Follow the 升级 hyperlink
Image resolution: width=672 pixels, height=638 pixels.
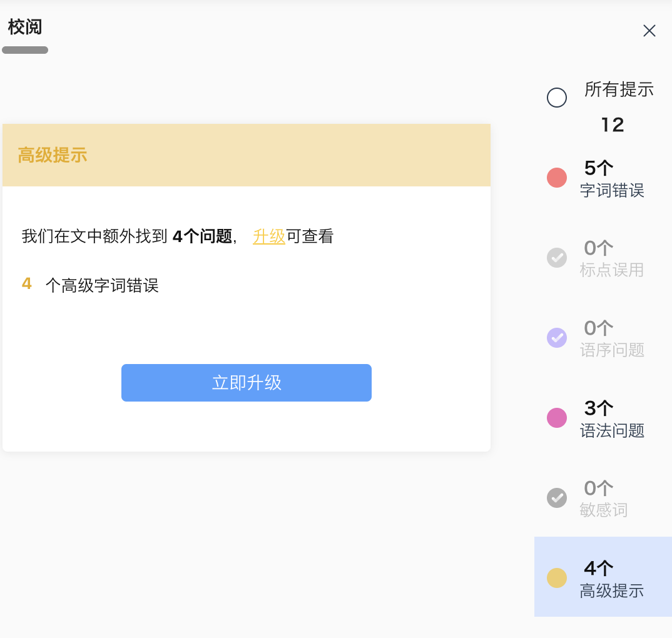click(269, 236)
